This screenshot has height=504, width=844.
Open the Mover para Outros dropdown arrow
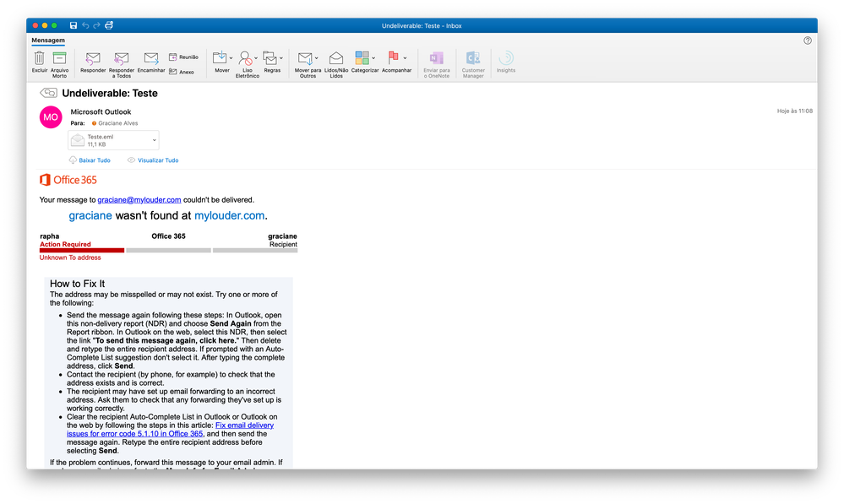(x=317, y=57)
